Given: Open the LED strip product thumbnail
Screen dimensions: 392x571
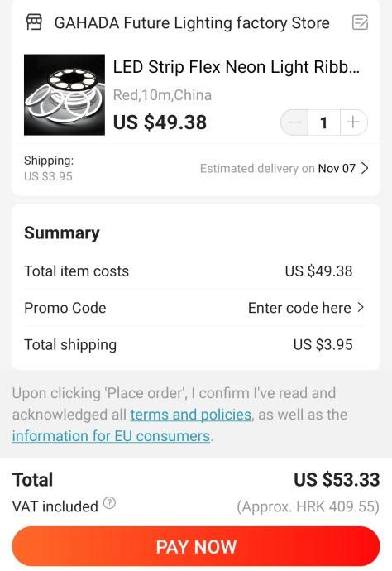Looking at the screenshot, I should point(65,94).
